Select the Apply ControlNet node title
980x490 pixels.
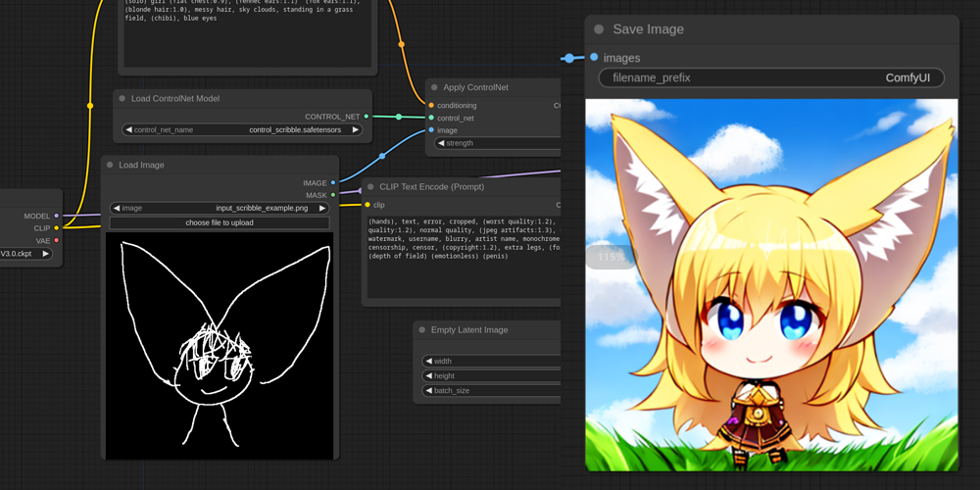coord(475,87)
